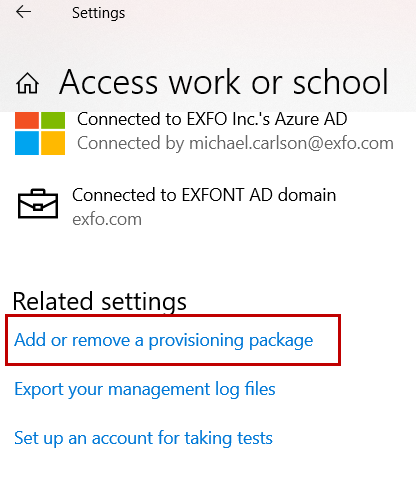This screenshot has height=504, width=416.
Task: Click red square of Microsoft logo
Action: pos(27,120)
